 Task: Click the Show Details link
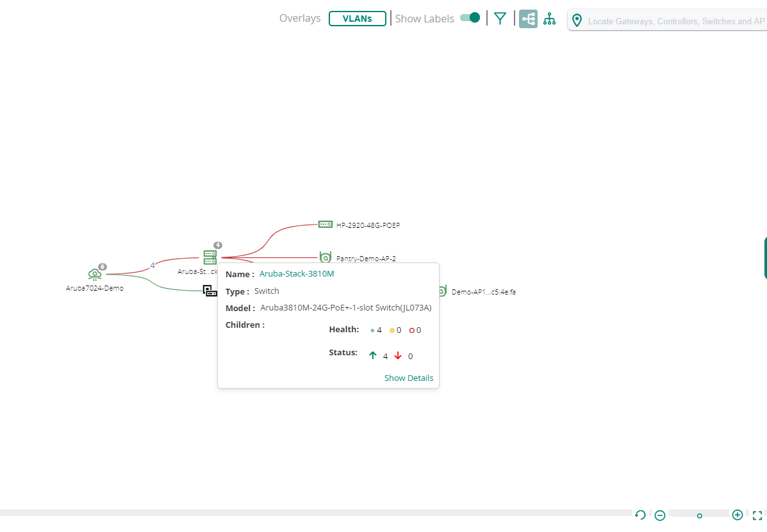(x=408, y=378)
